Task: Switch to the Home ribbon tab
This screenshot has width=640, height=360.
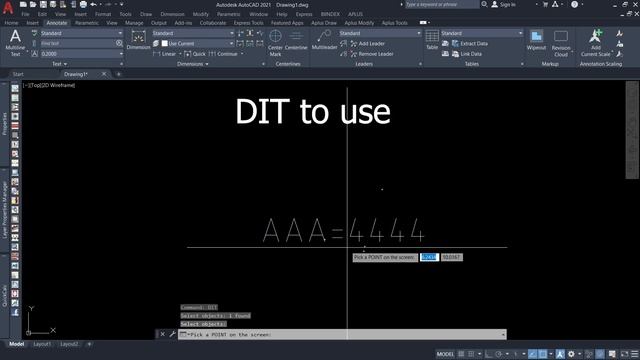Action: [11, 23]
